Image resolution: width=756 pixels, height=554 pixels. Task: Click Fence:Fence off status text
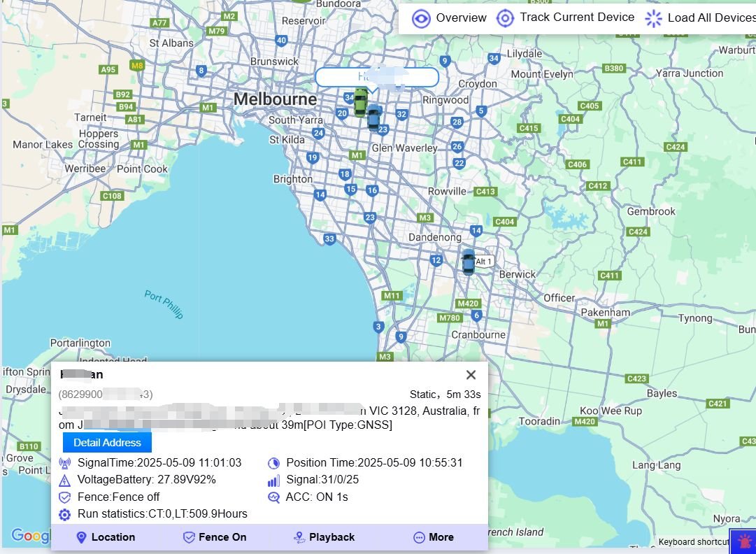coord(119,497)
